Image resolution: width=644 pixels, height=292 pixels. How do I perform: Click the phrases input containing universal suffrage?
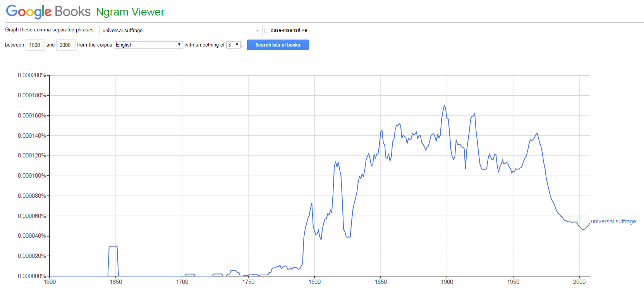click(176, 30)
